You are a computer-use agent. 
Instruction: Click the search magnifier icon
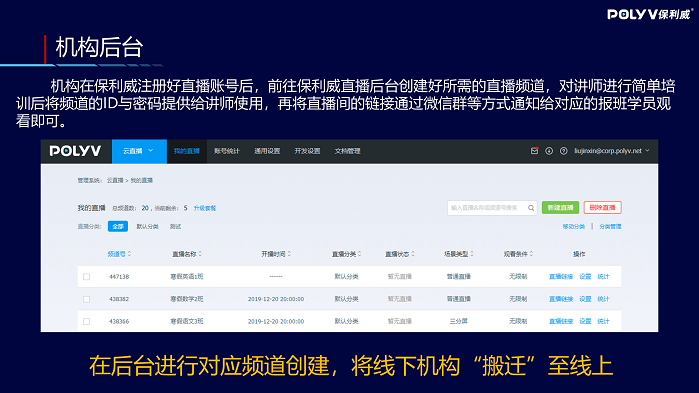tap(531, 208)
